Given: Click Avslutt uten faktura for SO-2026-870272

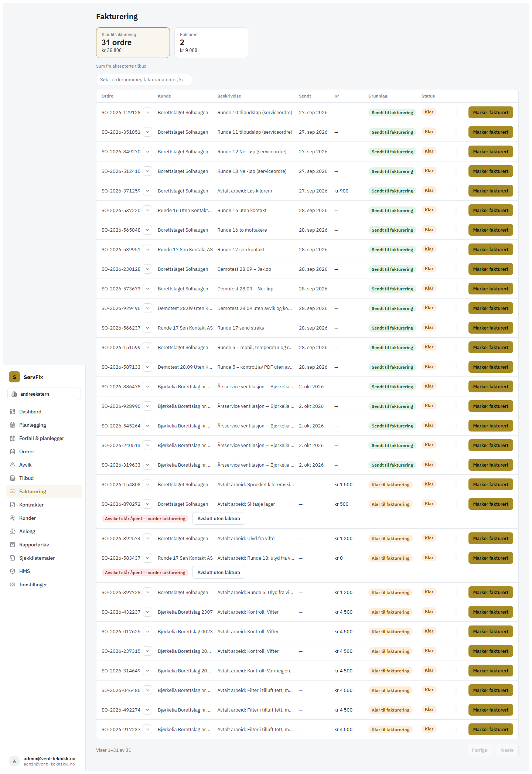Looking at the screenshot, I should (219, 518).
